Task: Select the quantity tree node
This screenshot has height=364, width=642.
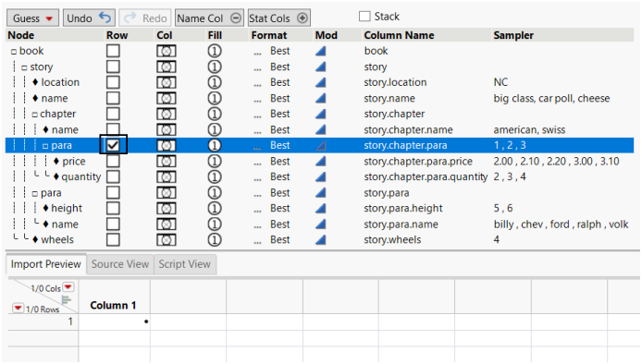Action: (81, 176)
